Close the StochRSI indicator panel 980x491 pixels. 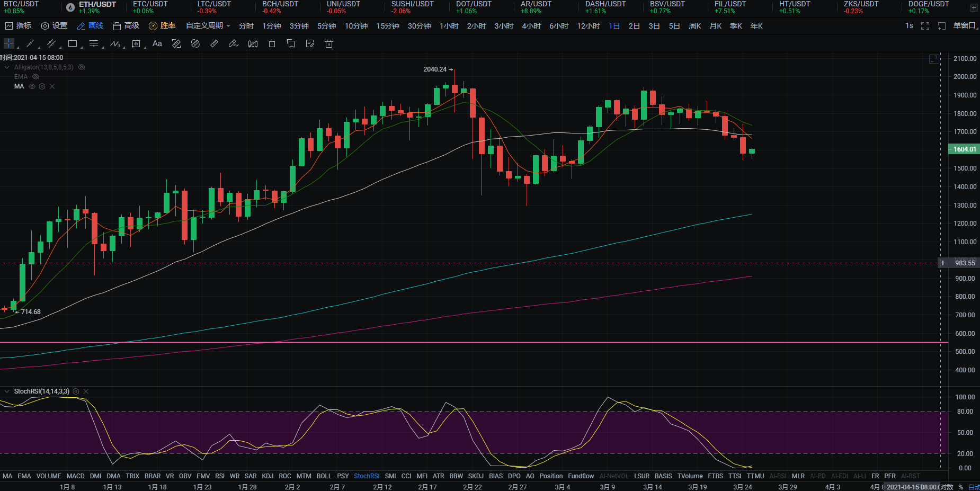point(86,391)
